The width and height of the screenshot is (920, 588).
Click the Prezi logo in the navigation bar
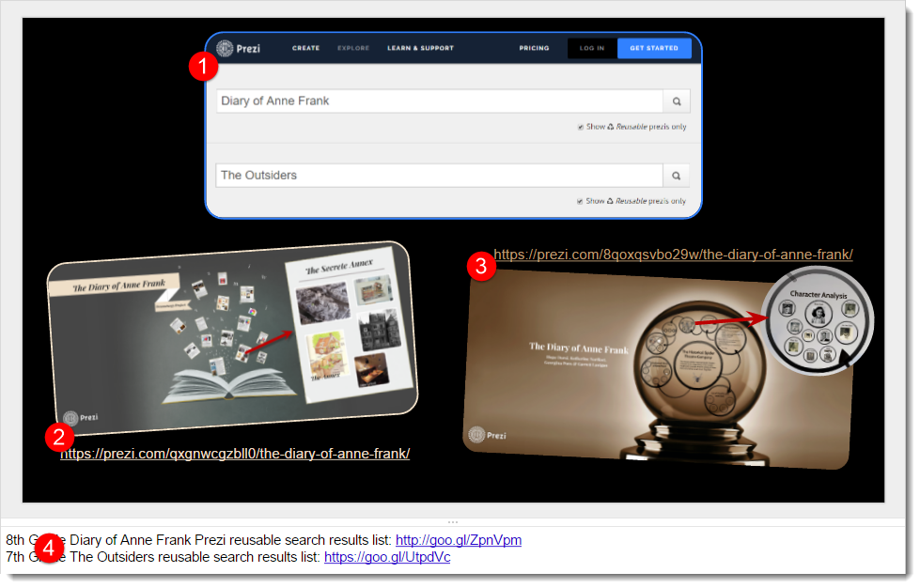238,48
